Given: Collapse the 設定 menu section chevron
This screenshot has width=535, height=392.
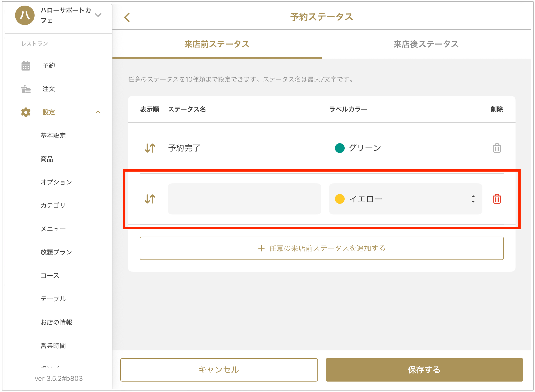Looking at the screenshot, I should click(98, 112).
